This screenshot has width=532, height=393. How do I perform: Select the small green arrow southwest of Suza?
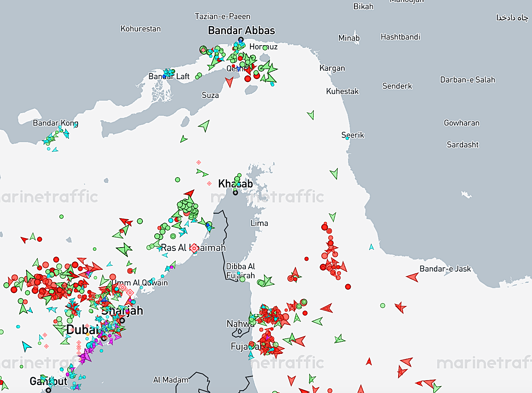coord(183,139)
